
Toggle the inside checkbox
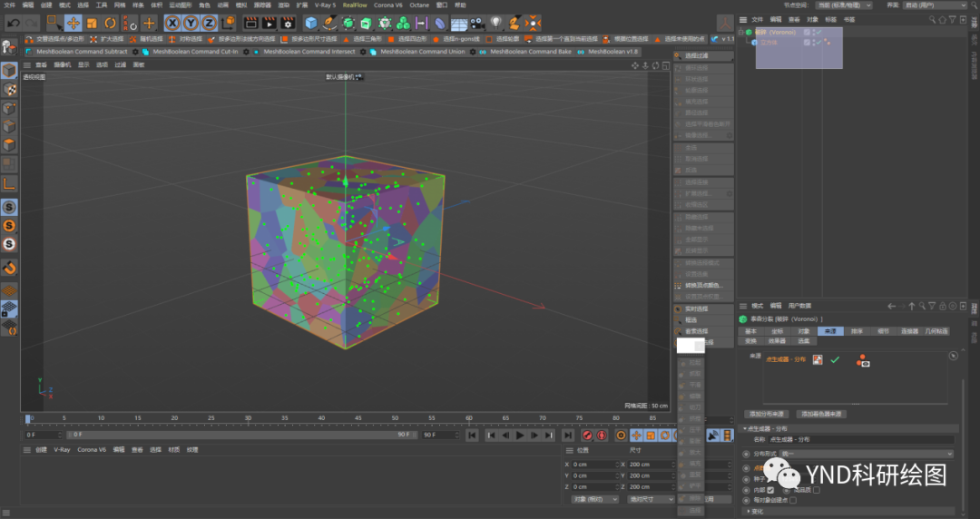click(x=770, y=490)
